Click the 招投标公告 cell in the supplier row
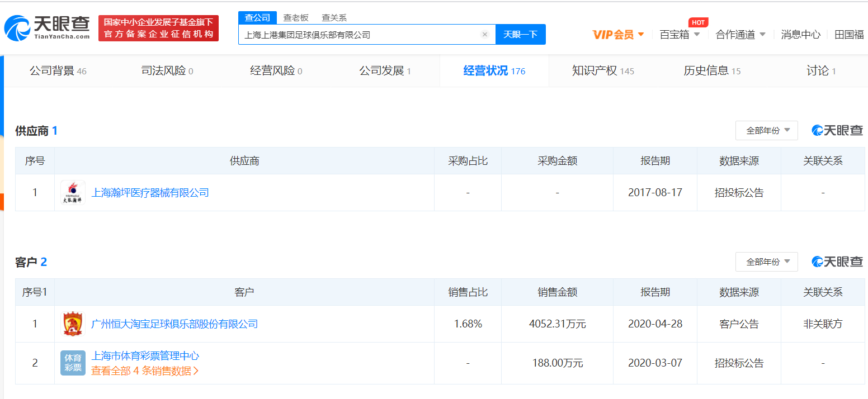868x399 pixels. tap(739, 193)
